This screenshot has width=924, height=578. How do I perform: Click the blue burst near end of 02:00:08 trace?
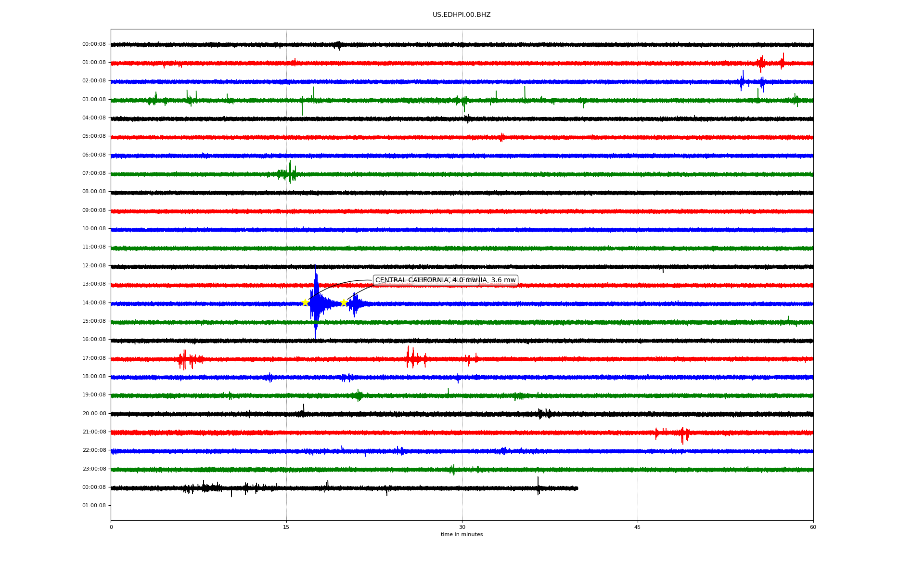coord(743,81)
